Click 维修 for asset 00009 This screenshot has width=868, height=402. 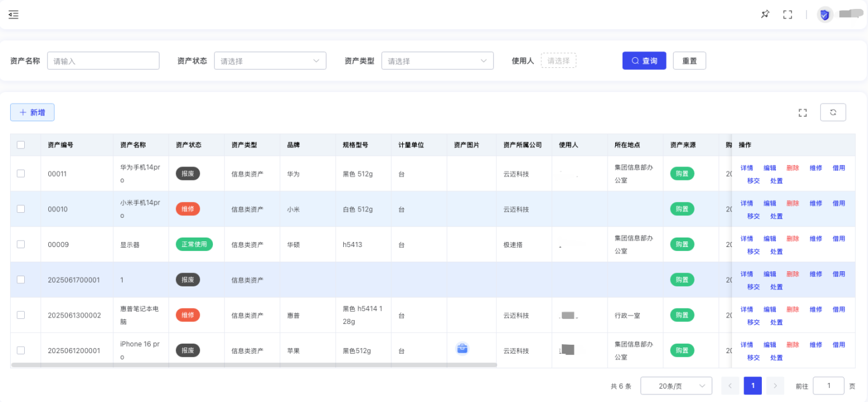[x=816, y=239]
